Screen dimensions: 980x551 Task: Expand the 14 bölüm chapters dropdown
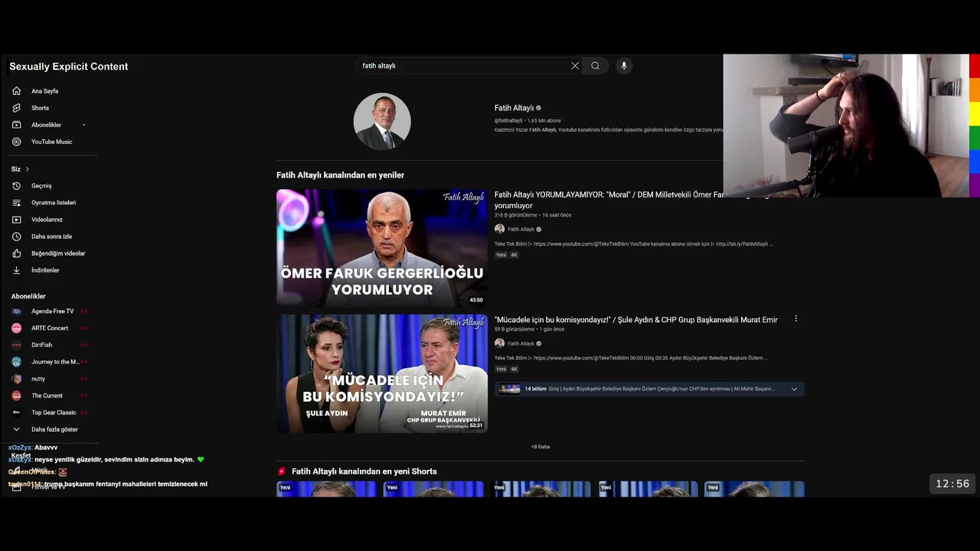click(794, 389)
